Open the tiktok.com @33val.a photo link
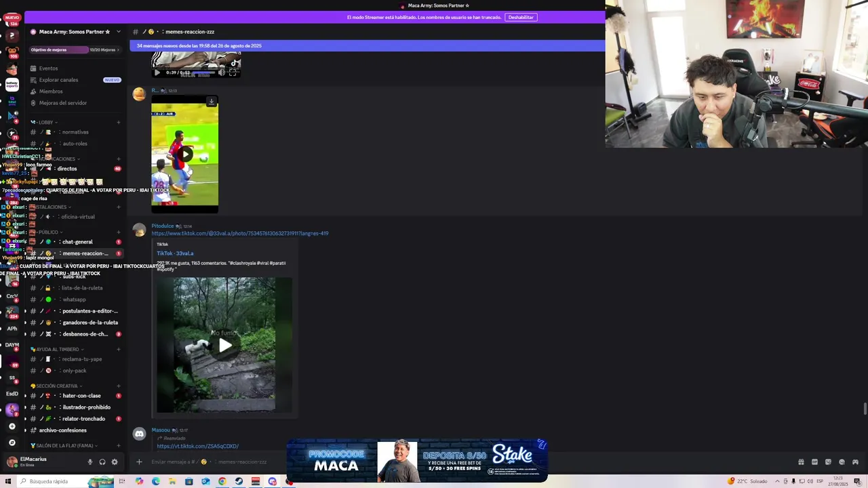The width and height of the screenshot is (868, 488). 240,233
